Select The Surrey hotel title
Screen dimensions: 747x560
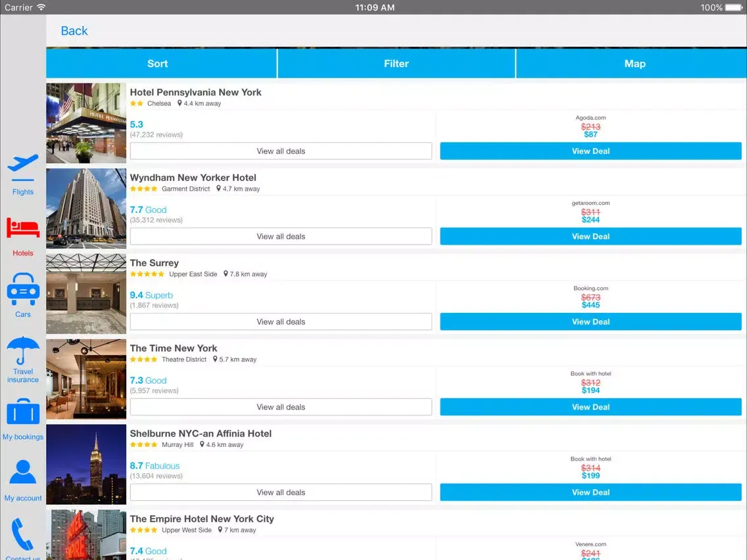click(x=155, y=263)
